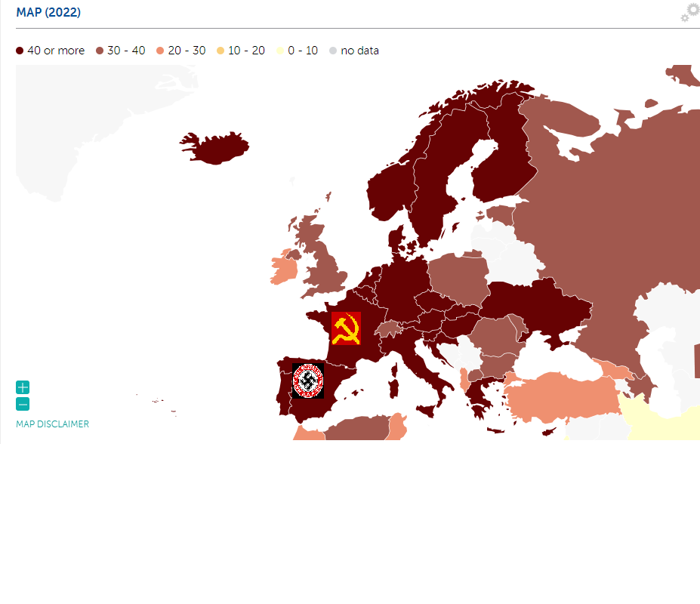Click the MAP (2022) heading

48,12
